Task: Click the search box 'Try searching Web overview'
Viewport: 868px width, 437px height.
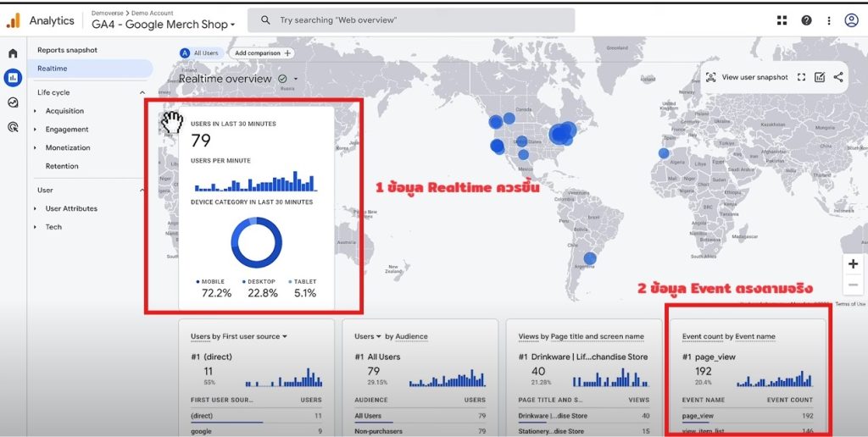Action: point(411,20)
